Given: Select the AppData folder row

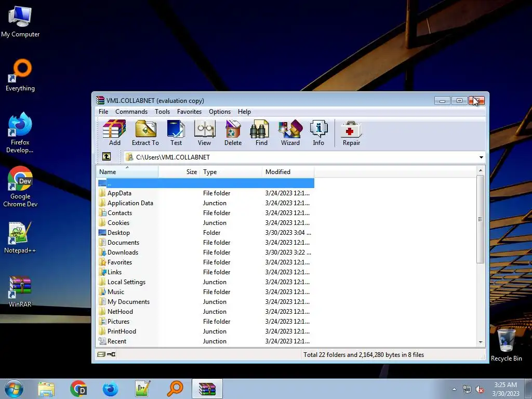Looking at the screenshot, I should tap(206, 193).
